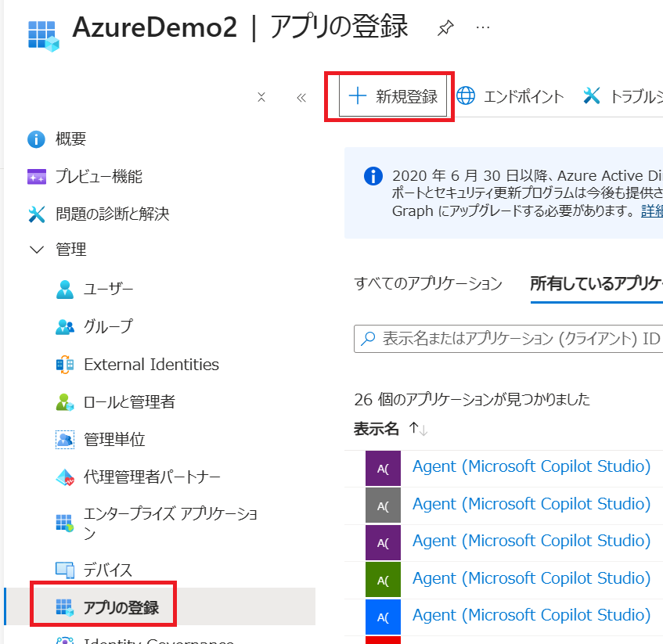
Task: Open the first Agent (Microsoft Copilot Studio) link
Action: pos(531,466)
